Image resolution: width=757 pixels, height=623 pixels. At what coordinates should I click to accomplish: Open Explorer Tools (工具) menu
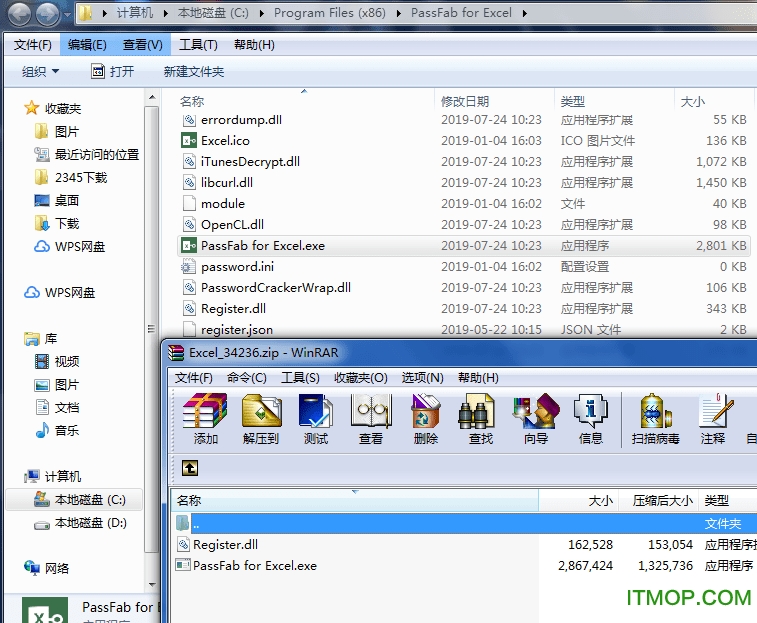pyautogui.click(x=198, y=45)
